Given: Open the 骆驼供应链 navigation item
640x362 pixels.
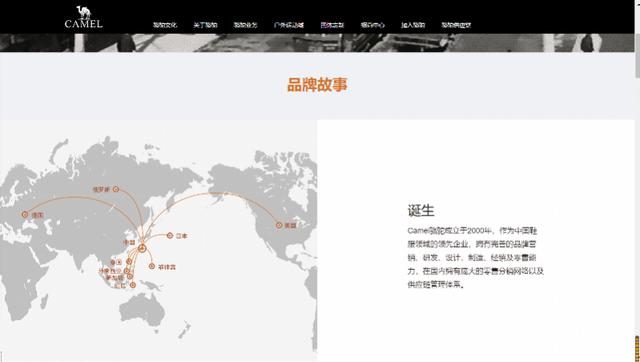Looking at the screenshot, I should click(456, 25).
